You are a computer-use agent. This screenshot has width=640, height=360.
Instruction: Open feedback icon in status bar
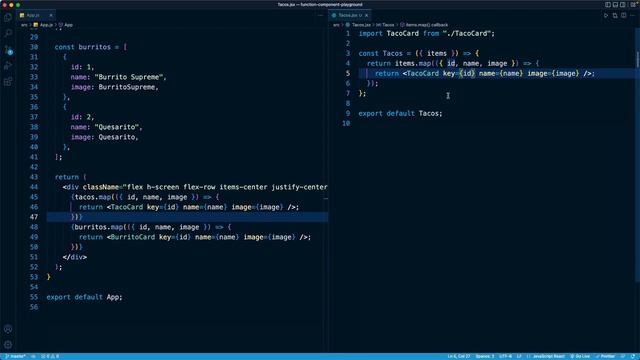623,356
